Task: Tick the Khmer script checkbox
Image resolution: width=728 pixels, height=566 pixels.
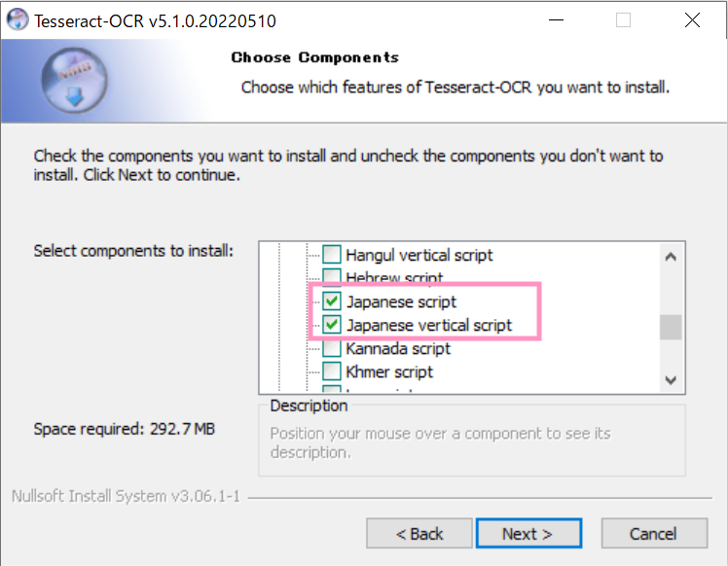Action: point(332,371)
